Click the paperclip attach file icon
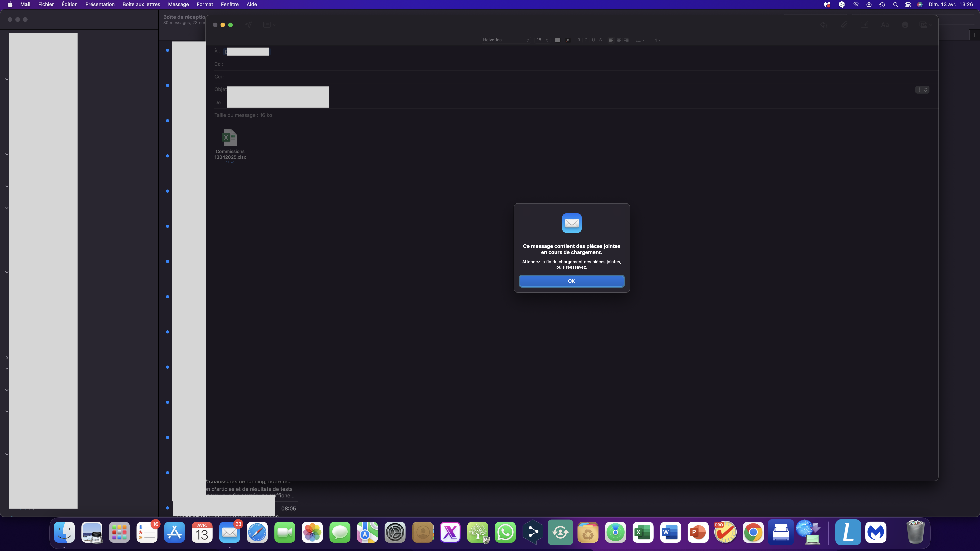 pyautogui.click(x=844, y=25)
